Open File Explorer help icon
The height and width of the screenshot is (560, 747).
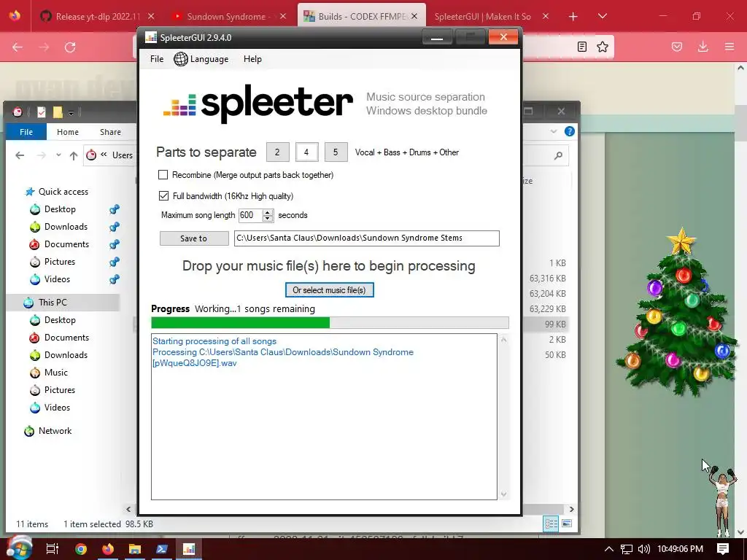pyautogui.click(x=569, y=131)
